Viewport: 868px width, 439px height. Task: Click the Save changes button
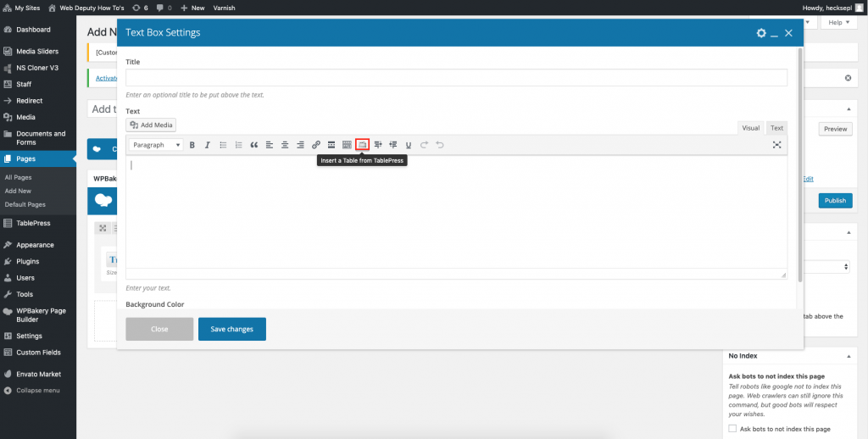pos(232,329)
